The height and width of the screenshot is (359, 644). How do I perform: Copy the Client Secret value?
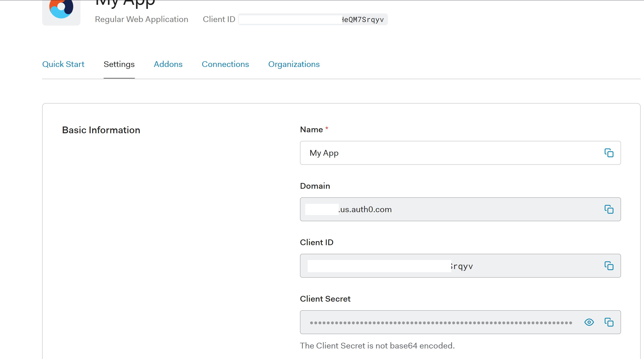(x=609, y=322)
